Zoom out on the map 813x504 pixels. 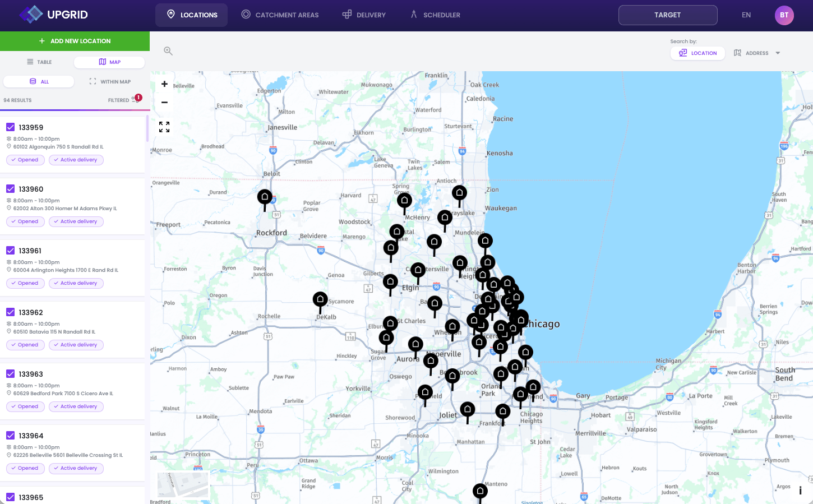pyautogui.click(x=164, y=103)
